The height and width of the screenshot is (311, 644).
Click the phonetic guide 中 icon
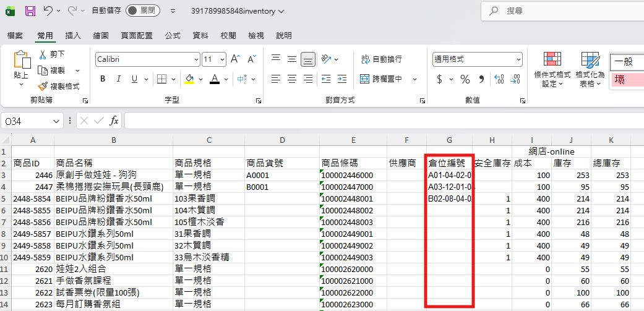tap(242, 79)
